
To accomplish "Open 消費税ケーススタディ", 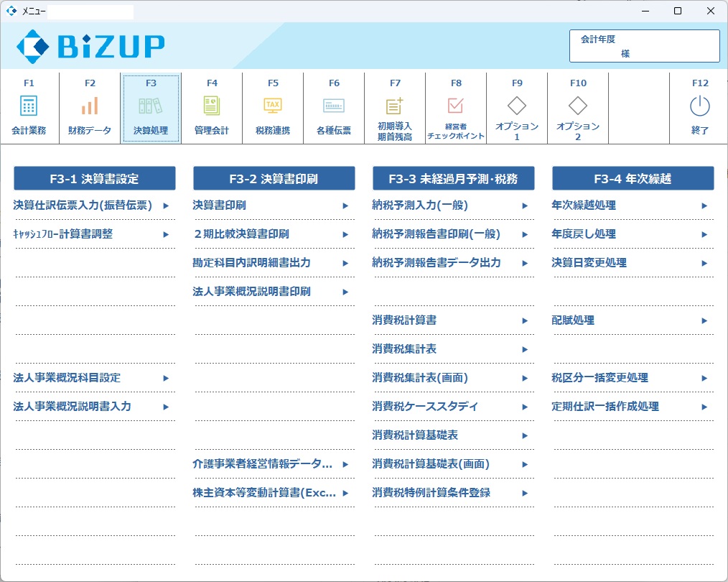I will (425, 407).
